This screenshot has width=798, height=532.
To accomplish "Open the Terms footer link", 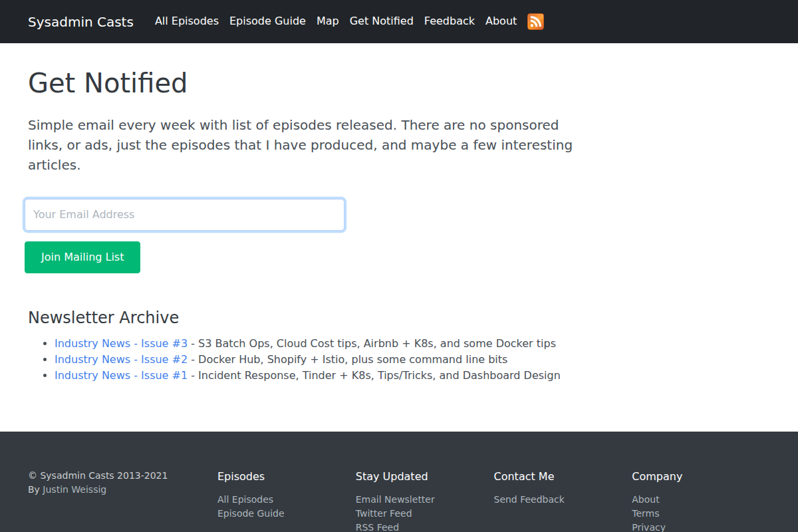I will [645, 513].
